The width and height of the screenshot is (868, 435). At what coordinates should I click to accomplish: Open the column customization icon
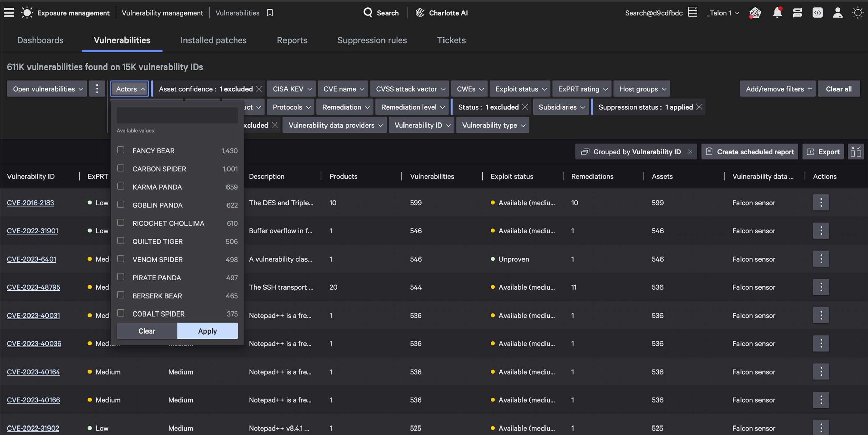[856, 151]
